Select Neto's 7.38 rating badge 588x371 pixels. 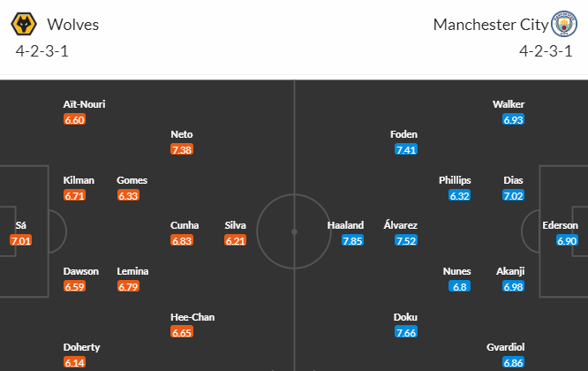tap(182, 149)
